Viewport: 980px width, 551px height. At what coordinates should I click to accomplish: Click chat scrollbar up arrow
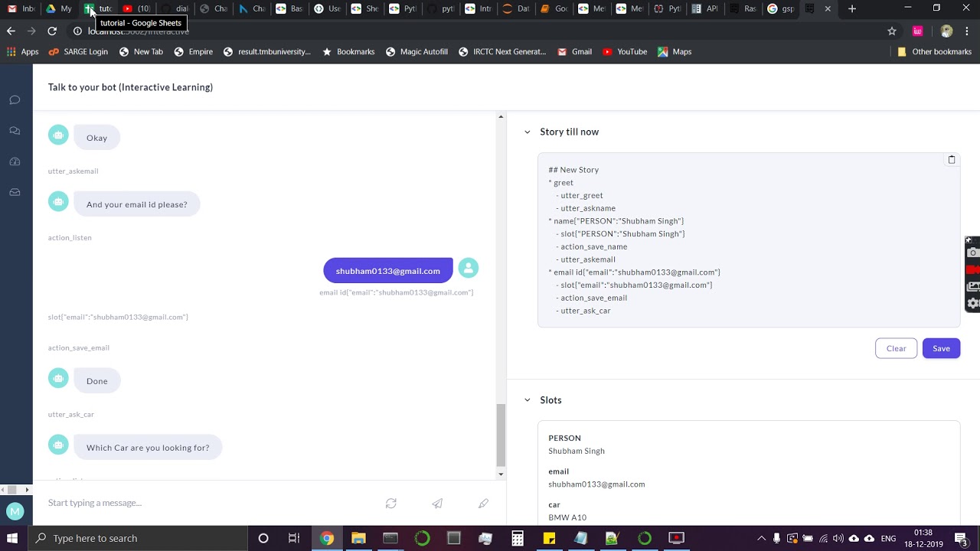501,116
